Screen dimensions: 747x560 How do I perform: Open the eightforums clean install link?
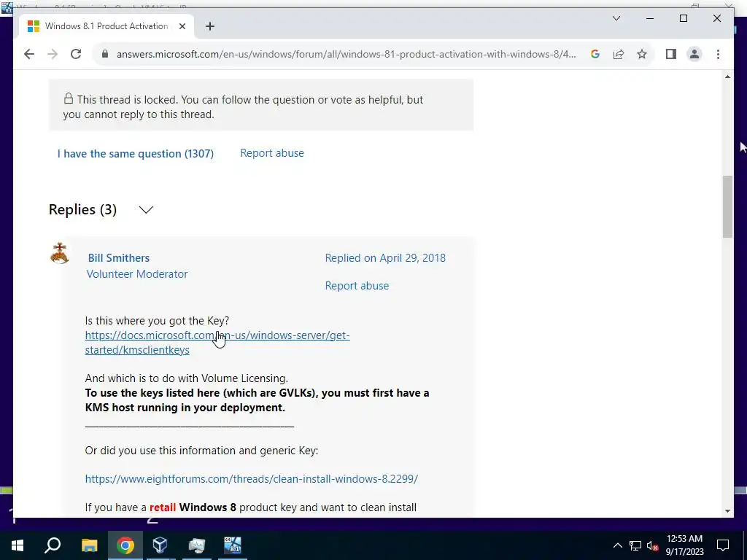coord(251,478)
